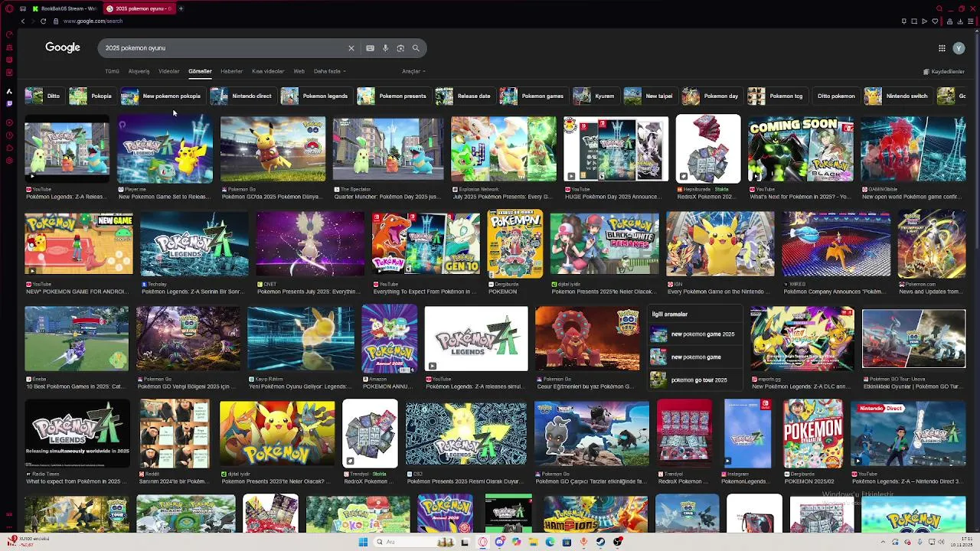Open IGN Every Pokemon Game on Nintendo thumbnail
Viewport: 980px width, 551px height.
pos(720,244)
